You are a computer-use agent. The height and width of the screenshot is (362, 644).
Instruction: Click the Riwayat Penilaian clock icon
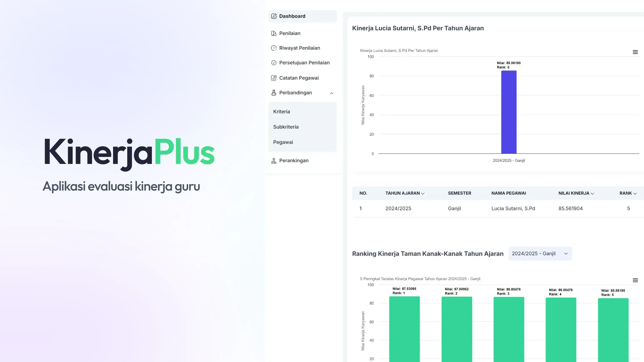tap(274, 48)
